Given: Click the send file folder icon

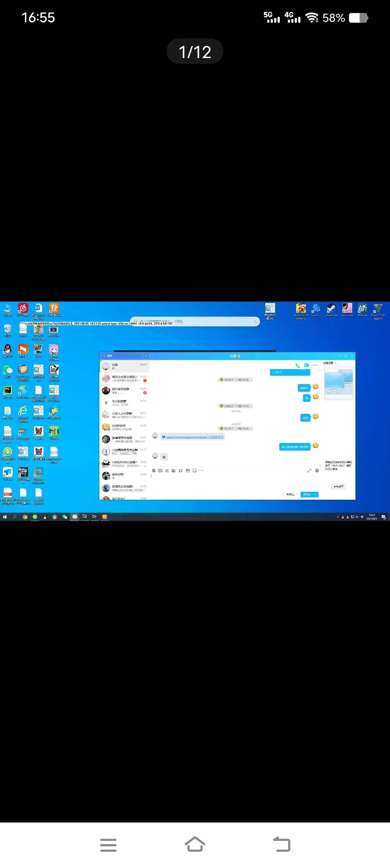Looking at the screenshot, I should (173, 470).
